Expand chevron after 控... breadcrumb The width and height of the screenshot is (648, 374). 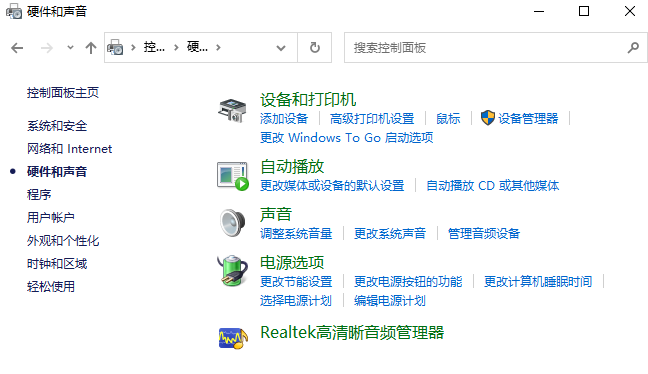point(176,48)
